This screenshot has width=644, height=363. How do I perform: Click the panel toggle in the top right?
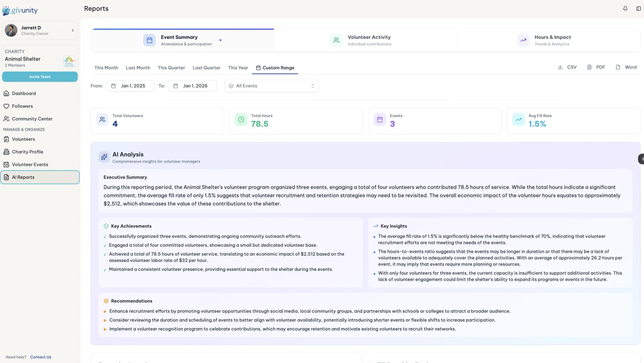coord(638,8)
